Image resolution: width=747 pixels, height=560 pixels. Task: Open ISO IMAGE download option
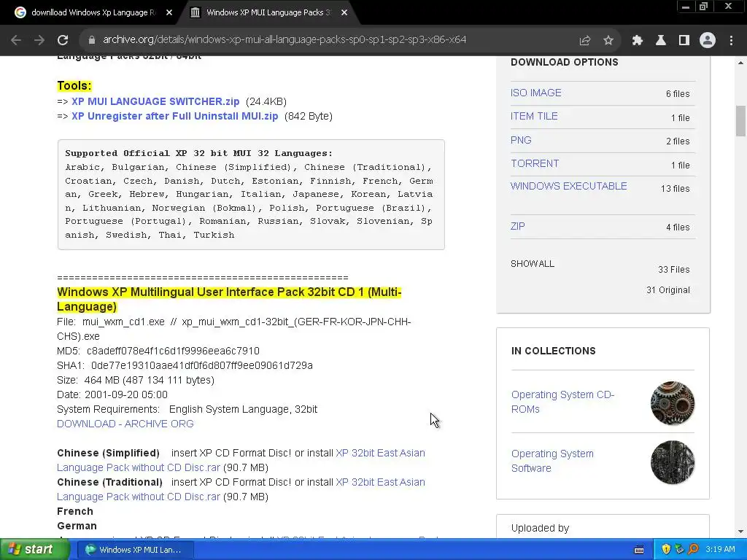[535, 93]
